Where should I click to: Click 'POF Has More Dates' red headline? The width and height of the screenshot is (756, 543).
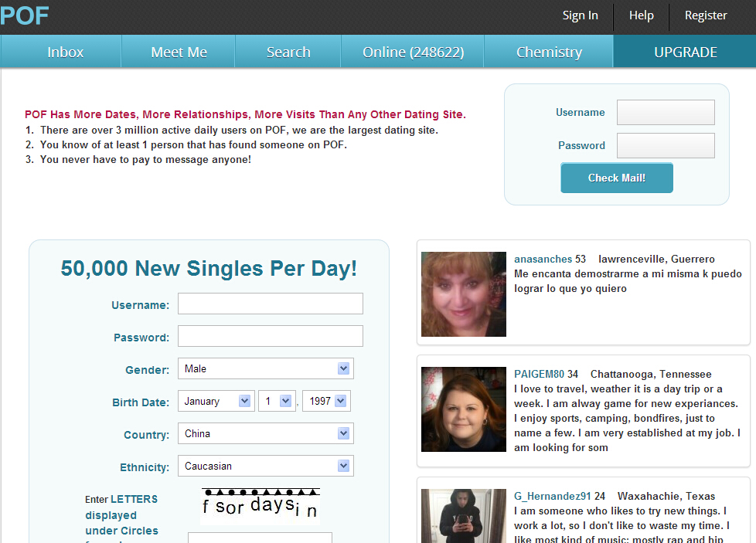pyautogui.click(x=245, y=114)
